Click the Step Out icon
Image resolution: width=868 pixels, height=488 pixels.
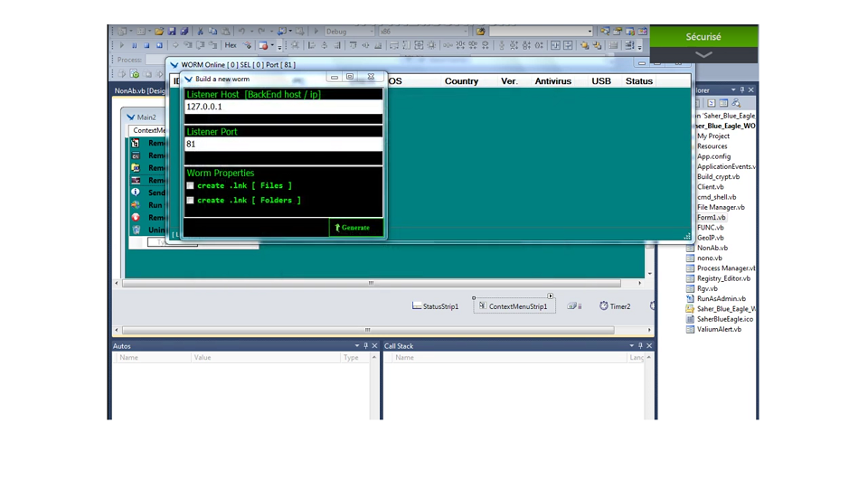[x=212, y=45]
